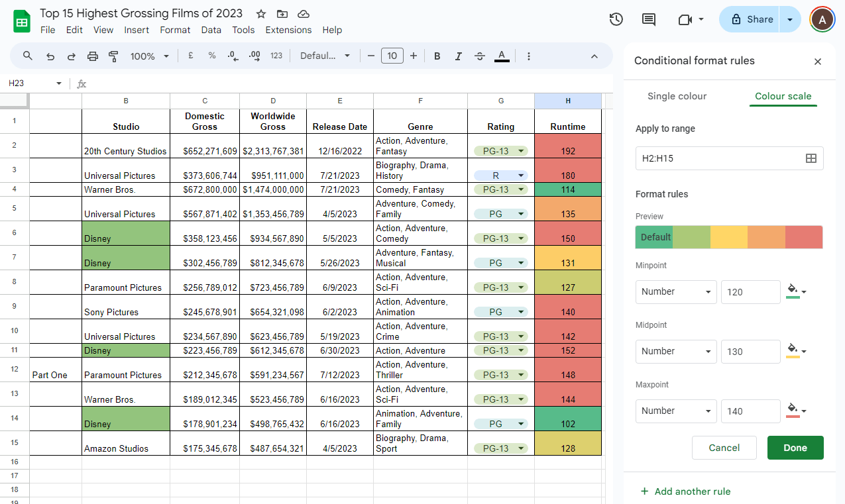Switch to the Single colour tab
This screenshot has width=845, height=504.
(677, 96)
